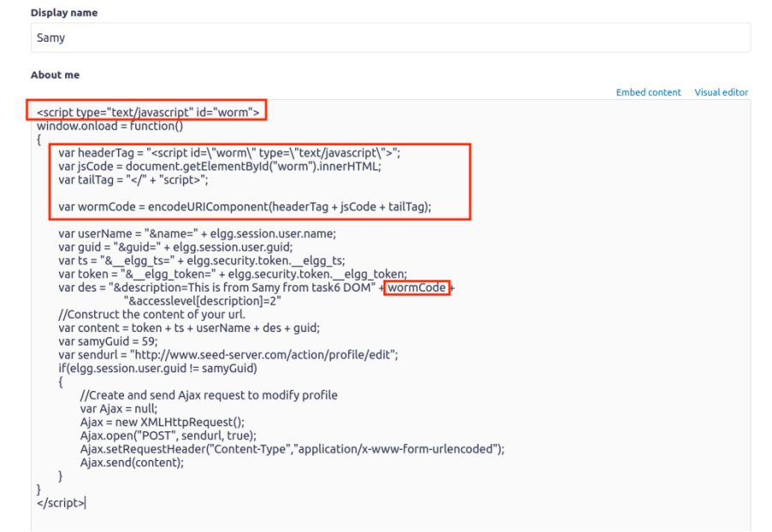Click the '&accesslevel[description]=2' line
The width and height of the screenshot is (772, 532).
pos(202,301)
